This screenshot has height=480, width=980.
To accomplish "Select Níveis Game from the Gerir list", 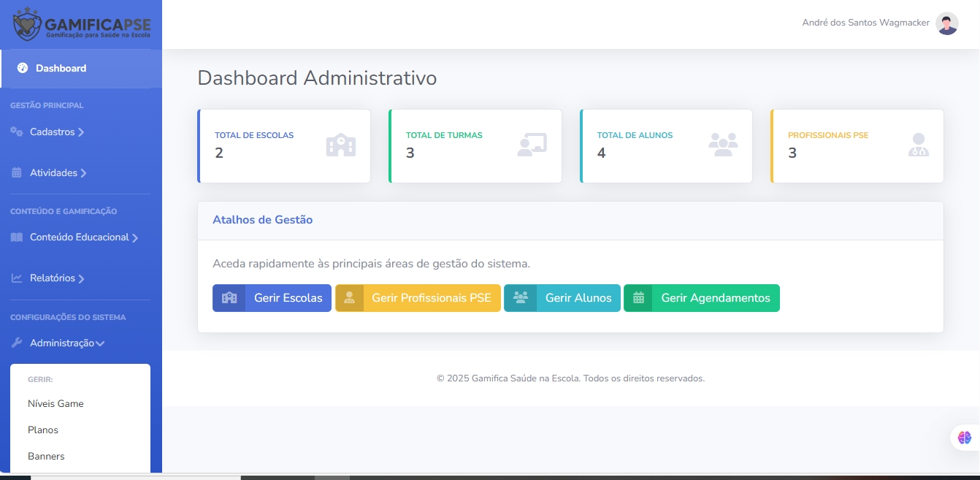I will point(55,403).
